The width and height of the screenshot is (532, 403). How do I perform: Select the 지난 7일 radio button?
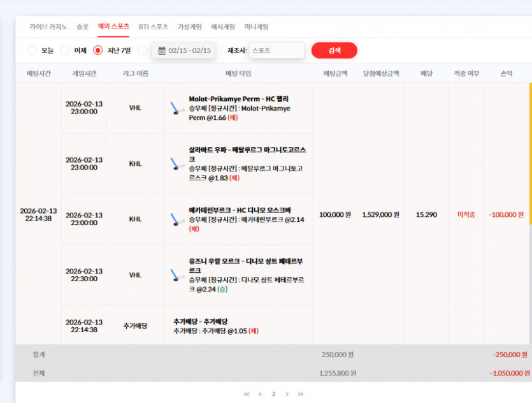click(x=98, y=50)
